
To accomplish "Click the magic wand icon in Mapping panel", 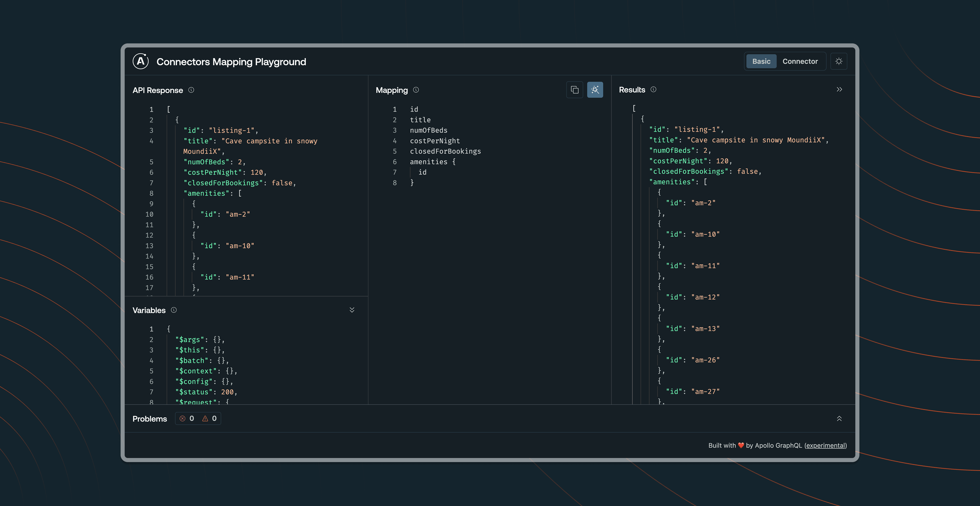I will point(595,90).
